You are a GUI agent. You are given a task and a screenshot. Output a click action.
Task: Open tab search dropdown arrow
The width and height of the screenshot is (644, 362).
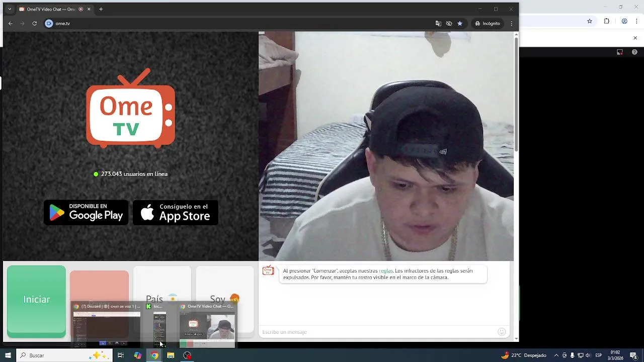9,9
